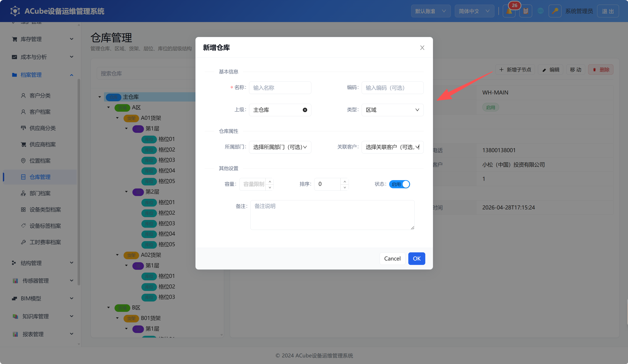Open the 所属部门 dropdown
The width and height of the screenshot is (628, 364).
[280, 147]
